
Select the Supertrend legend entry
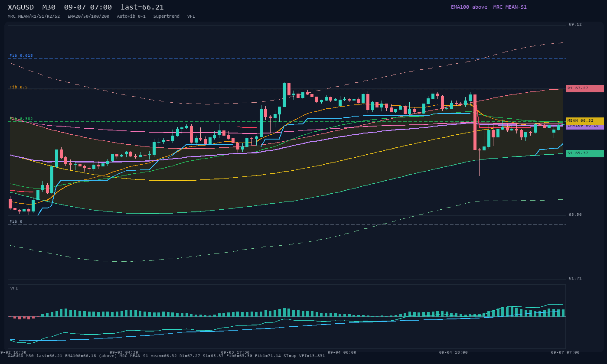tap(166, 16)
